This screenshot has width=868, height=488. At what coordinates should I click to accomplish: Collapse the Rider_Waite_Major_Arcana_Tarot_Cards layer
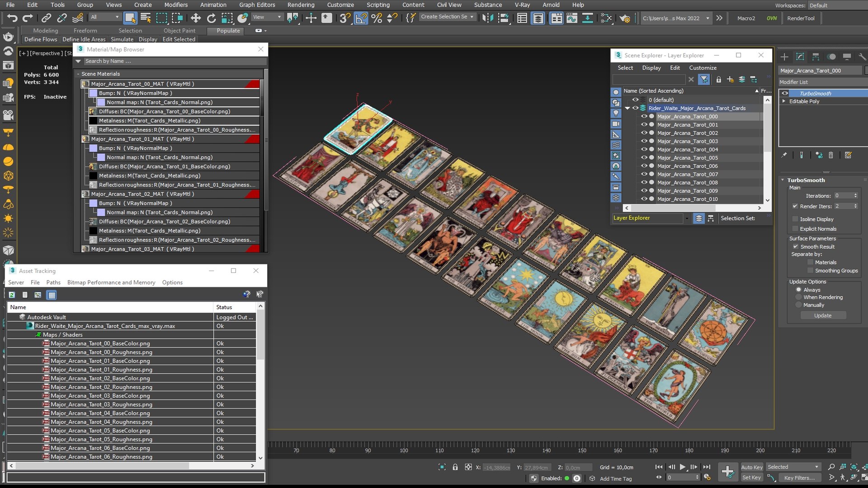(627, 108)
